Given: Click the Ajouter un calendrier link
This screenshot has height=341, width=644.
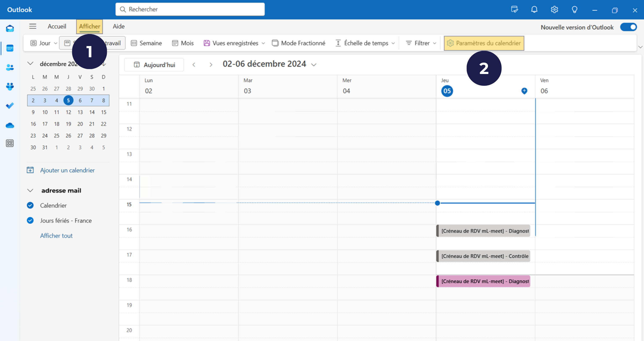Looking at the screenshot, I should [67, 170].
